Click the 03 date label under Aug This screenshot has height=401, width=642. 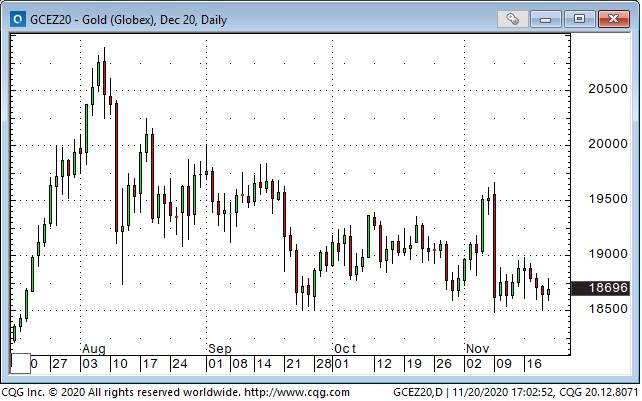pos(90,364)
